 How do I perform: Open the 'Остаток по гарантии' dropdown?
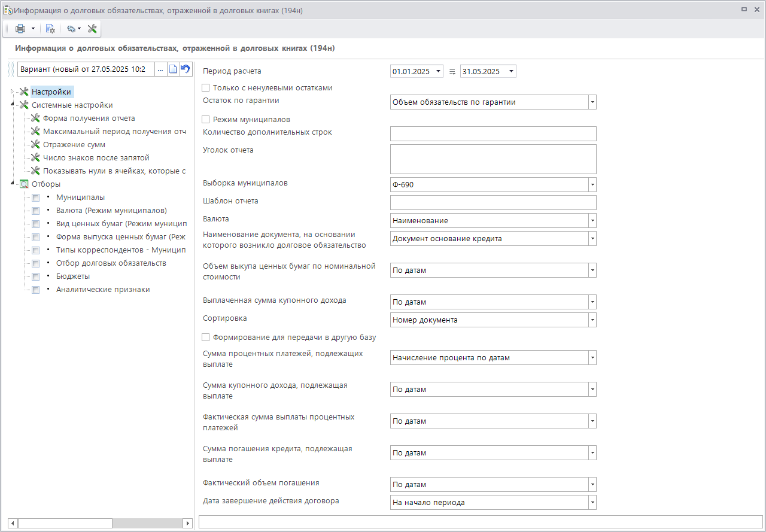(592, 102)
